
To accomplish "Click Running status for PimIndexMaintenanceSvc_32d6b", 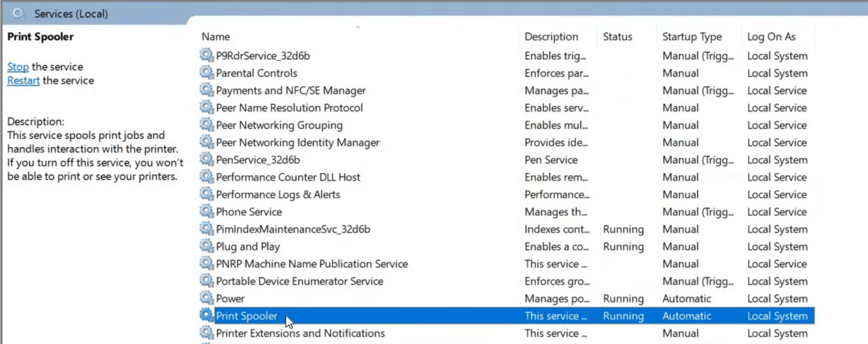I will tap(623, 229).
